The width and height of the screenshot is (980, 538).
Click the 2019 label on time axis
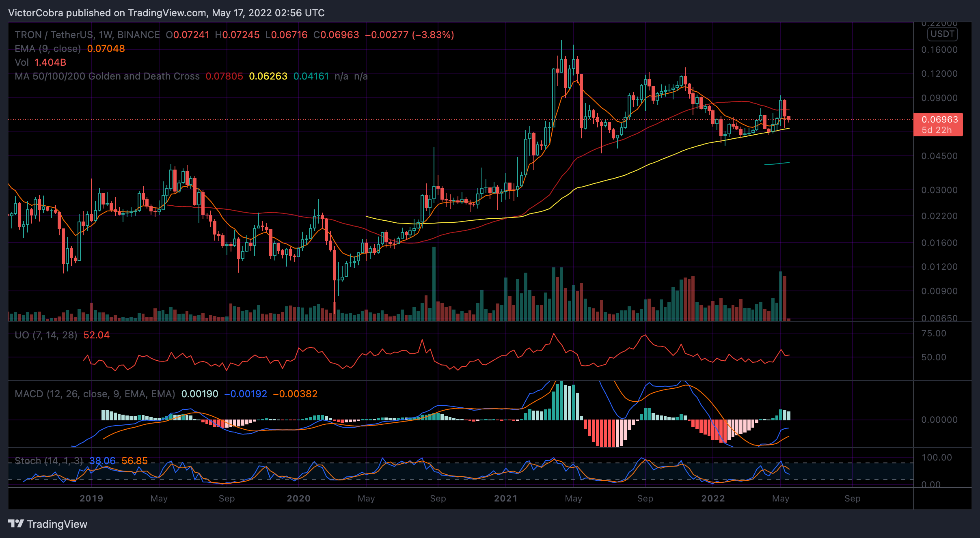point(91,499)
